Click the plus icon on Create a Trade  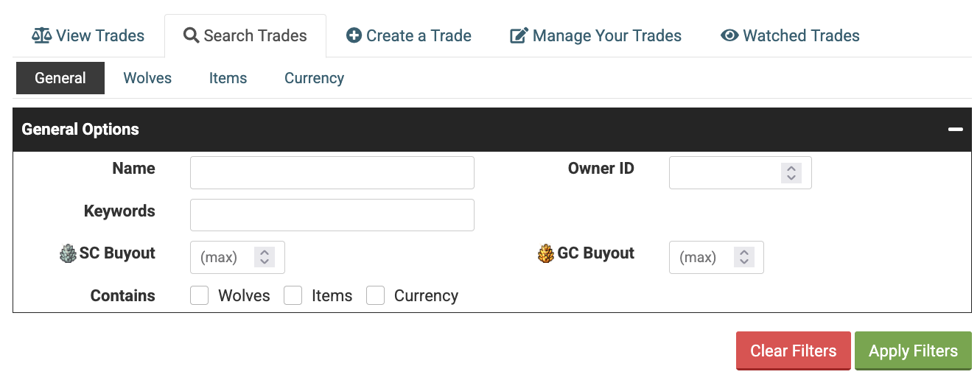[354, 35]
